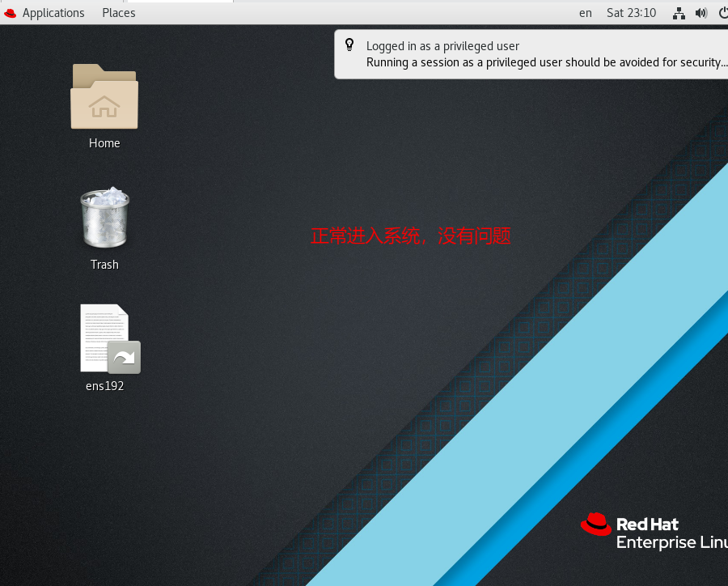Click the lightbulb icon in notification
The image size is (728, 586).
[x=349, y=45]
